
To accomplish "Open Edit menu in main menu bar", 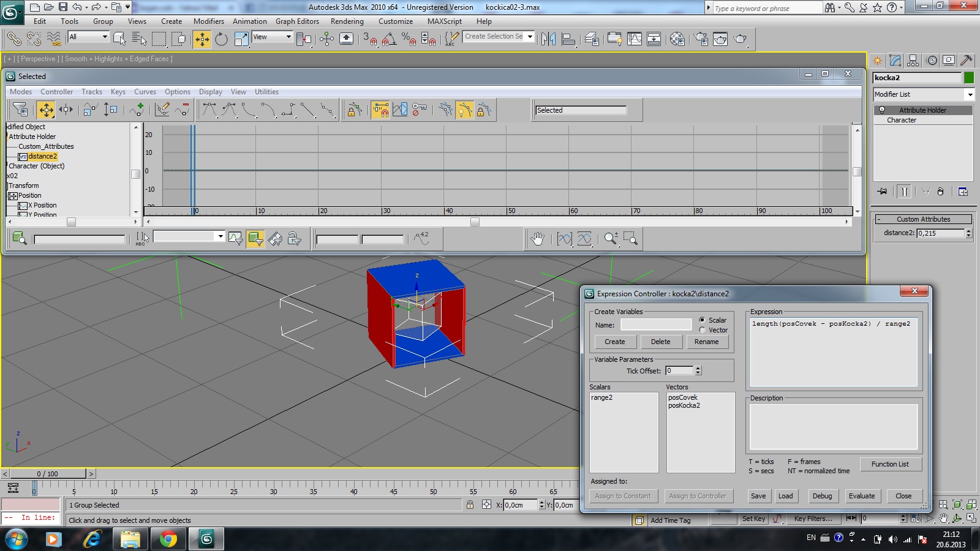I will [x=40, y=21].
